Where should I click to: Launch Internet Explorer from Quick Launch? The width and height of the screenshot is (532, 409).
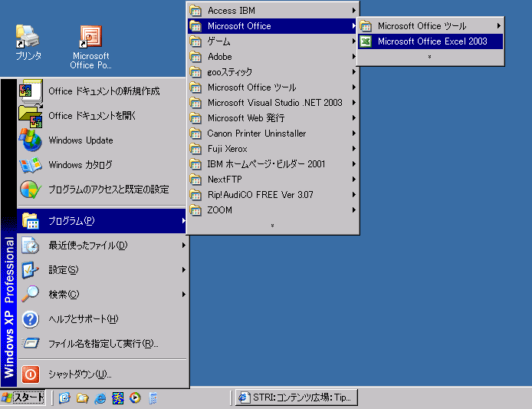(100, 397)
